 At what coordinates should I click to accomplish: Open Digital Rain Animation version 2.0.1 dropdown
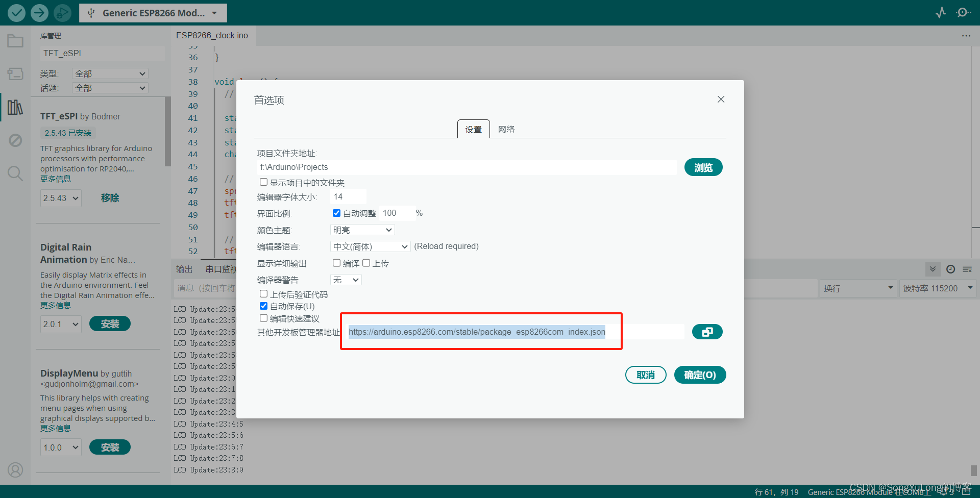61,324
